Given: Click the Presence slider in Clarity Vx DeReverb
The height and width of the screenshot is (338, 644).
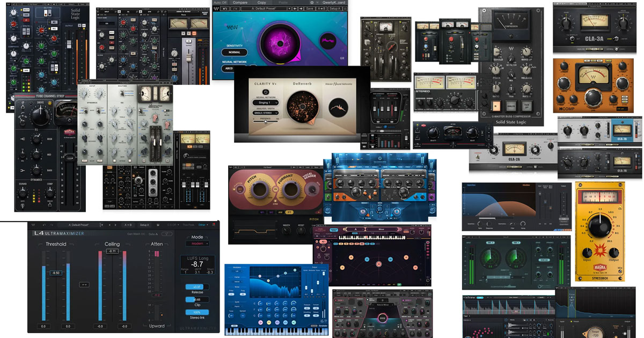Looking at the screenshot, I should click(x=266, y=121).
